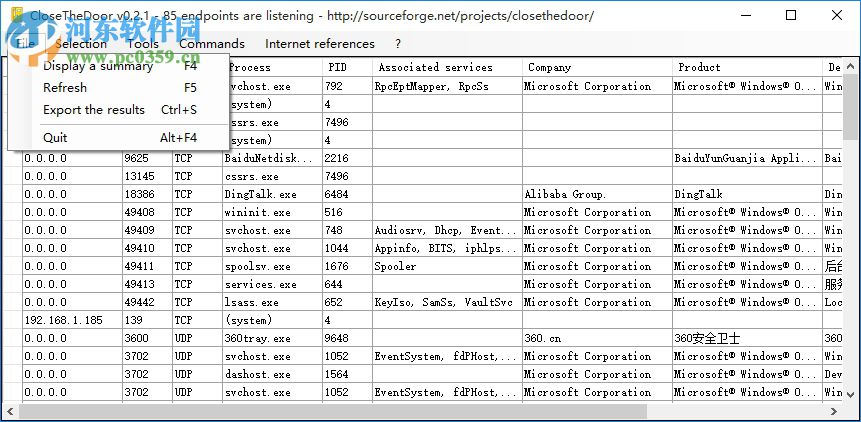The image size is (861, 422).
Task: Open the Commands menu
Action: 212,44
